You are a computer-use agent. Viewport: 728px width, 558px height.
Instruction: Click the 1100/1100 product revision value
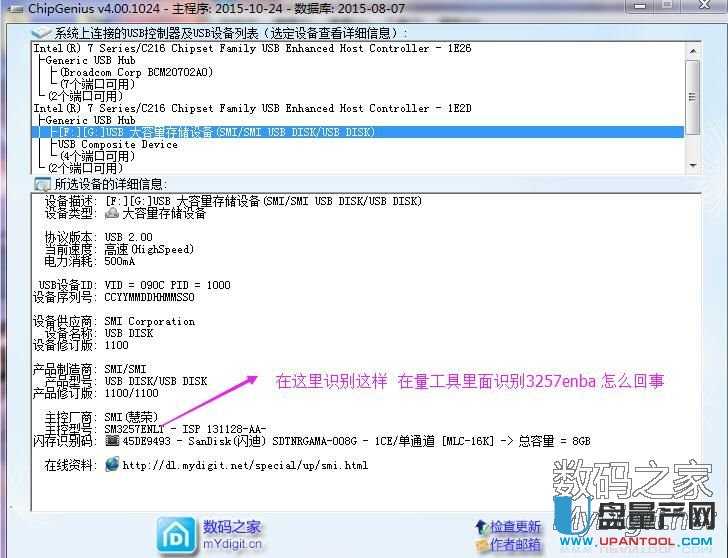[131, 393]
